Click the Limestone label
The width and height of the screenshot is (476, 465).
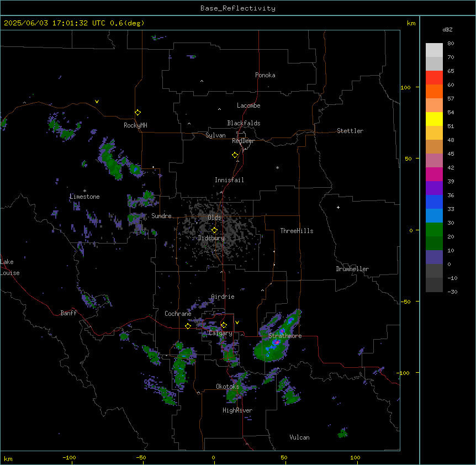click(84, 197)
